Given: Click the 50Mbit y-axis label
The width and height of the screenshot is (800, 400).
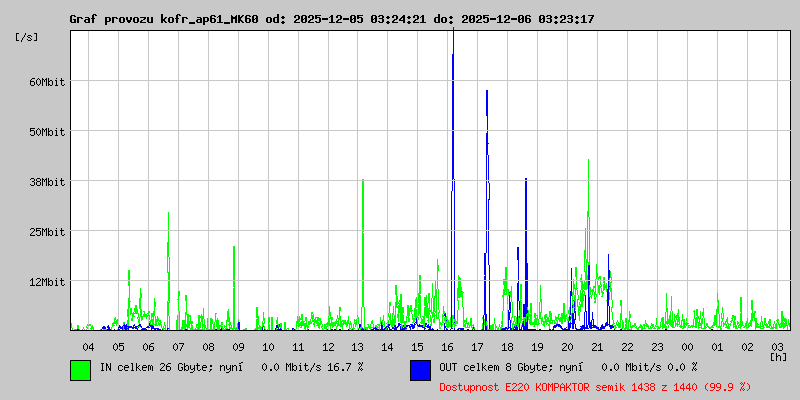Looking at the screenshot, I should 46,132.
